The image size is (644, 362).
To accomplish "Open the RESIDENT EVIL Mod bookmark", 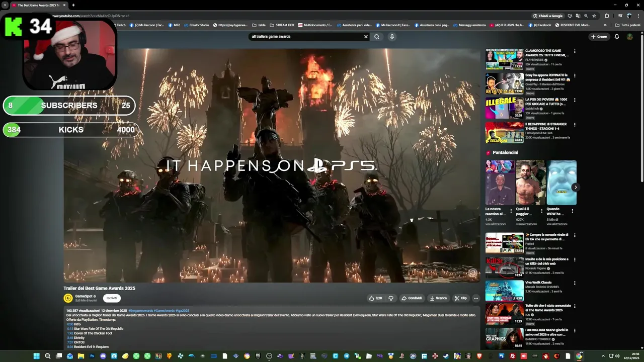I will click(x=572, y=25).
